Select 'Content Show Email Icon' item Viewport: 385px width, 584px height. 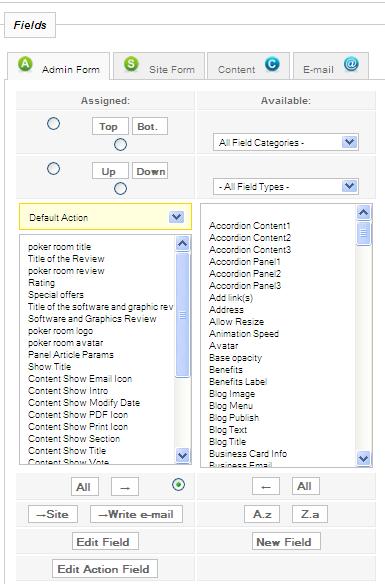[x=80, y=379]
